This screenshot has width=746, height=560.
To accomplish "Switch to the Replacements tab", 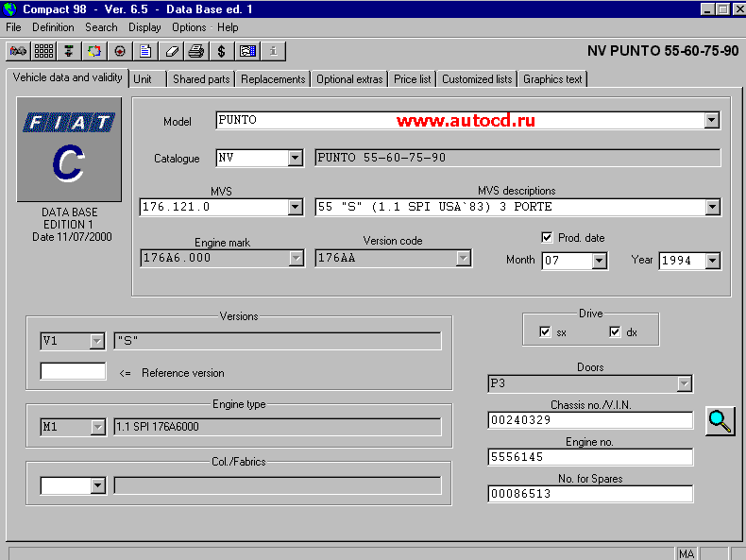I will (273, 79).
